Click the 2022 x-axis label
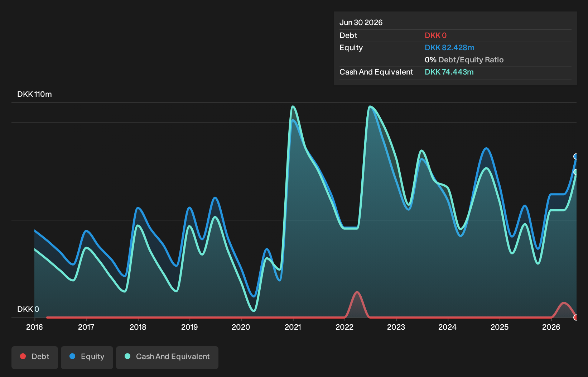Image resolution: width=588 pixels, height=377 pixels. click(x=344, y=327)
